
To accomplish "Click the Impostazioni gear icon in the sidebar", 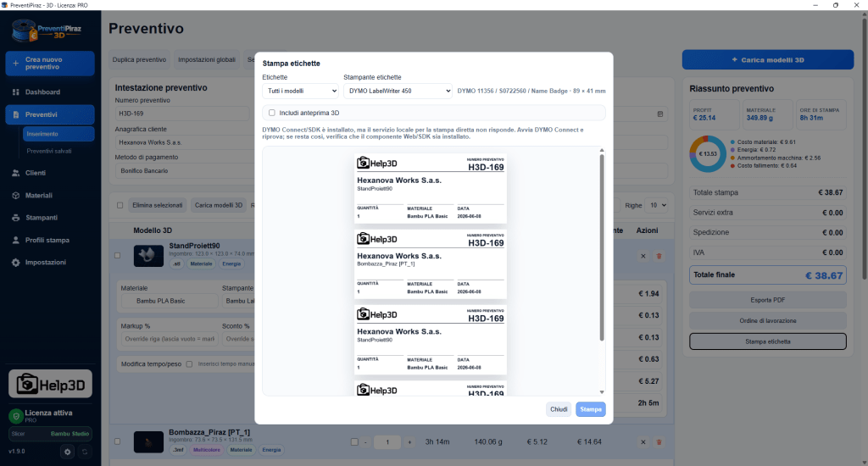I will pos(15,263).
